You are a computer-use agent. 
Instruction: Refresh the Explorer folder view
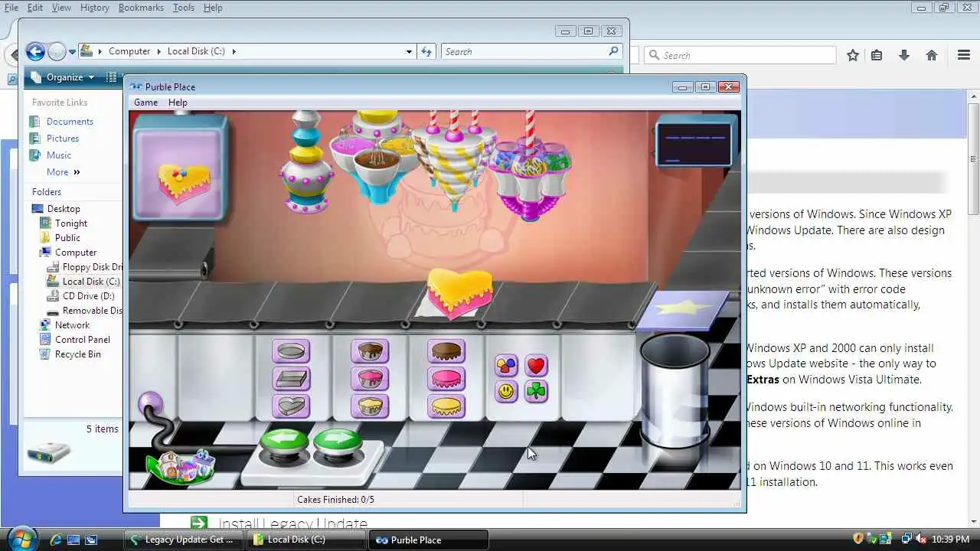tap(427, 51)
